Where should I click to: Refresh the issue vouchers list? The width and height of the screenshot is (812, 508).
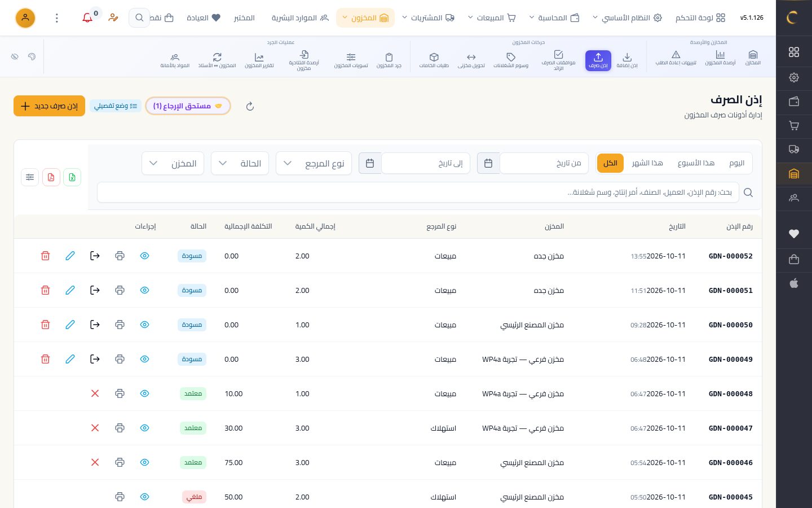pos(250,106)
